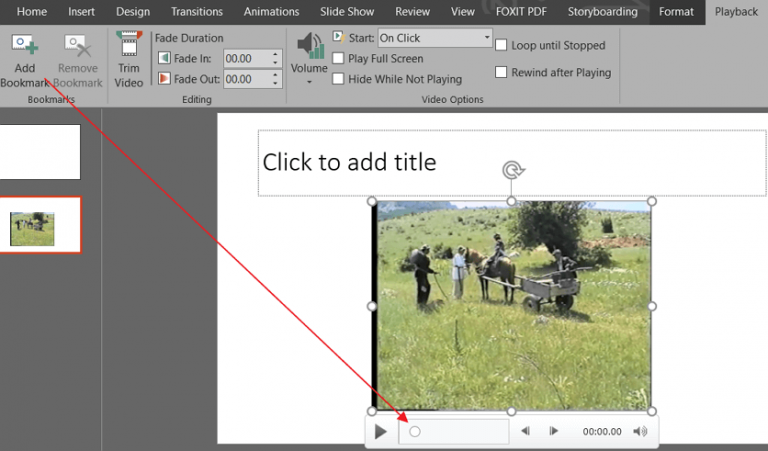Open the Insert tab
Viewport: 768px width, 451px height.
(81, 12)
